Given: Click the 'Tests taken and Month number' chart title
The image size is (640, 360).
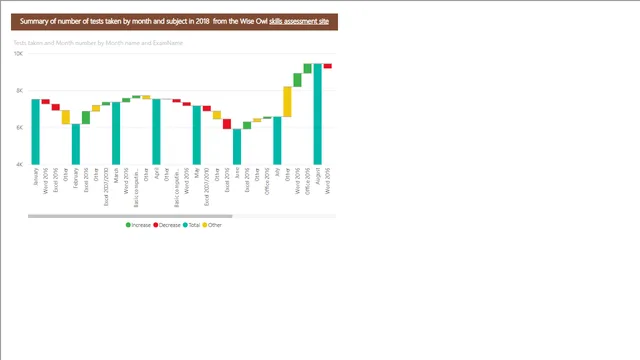Looking at the screenshot, I should pos(98,43).
